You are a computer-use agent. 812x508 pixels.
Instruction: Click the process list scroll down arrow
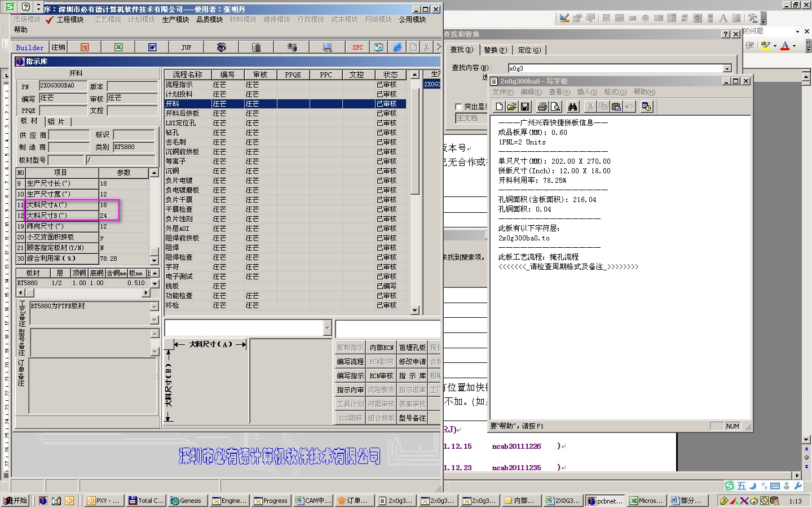pos(415,310)
